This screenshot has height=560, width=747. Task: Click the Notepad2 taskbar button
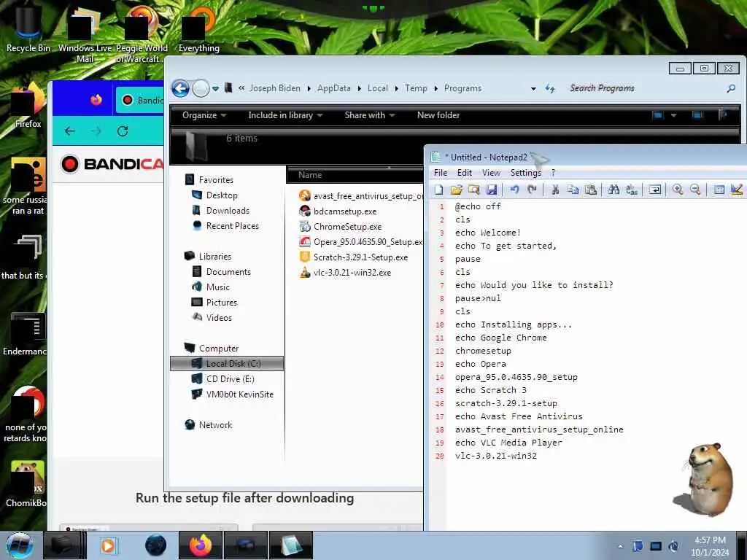pyautogui.click(x=291, y=545)
